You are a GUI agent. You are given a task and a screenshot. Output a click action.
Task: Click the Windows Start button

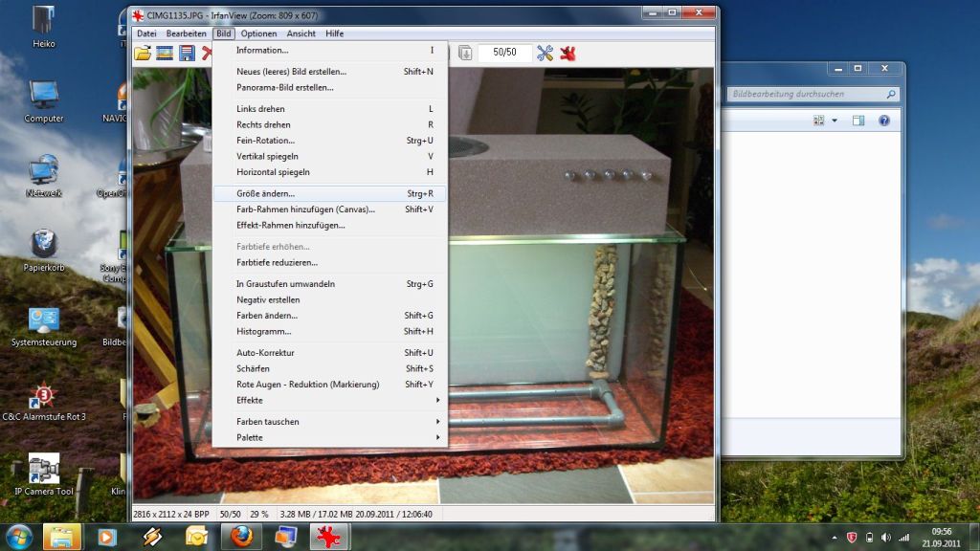[18, 537]
